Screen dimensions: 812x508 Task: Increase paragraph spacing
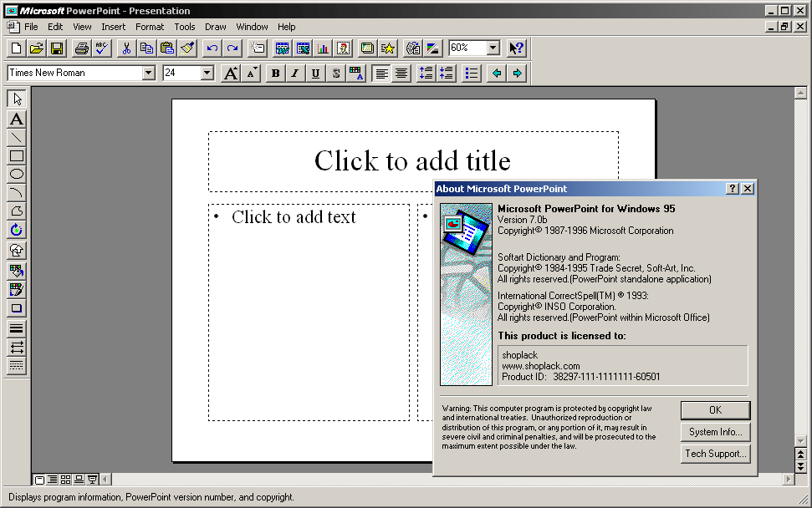tap(426, 73)
